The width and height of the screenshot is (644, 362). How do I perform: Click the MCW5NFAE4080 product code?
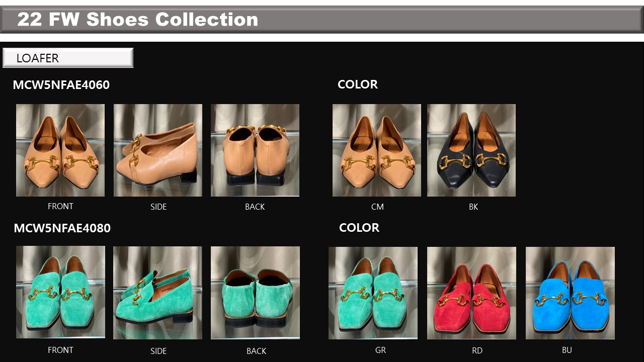tap(62, 228)
